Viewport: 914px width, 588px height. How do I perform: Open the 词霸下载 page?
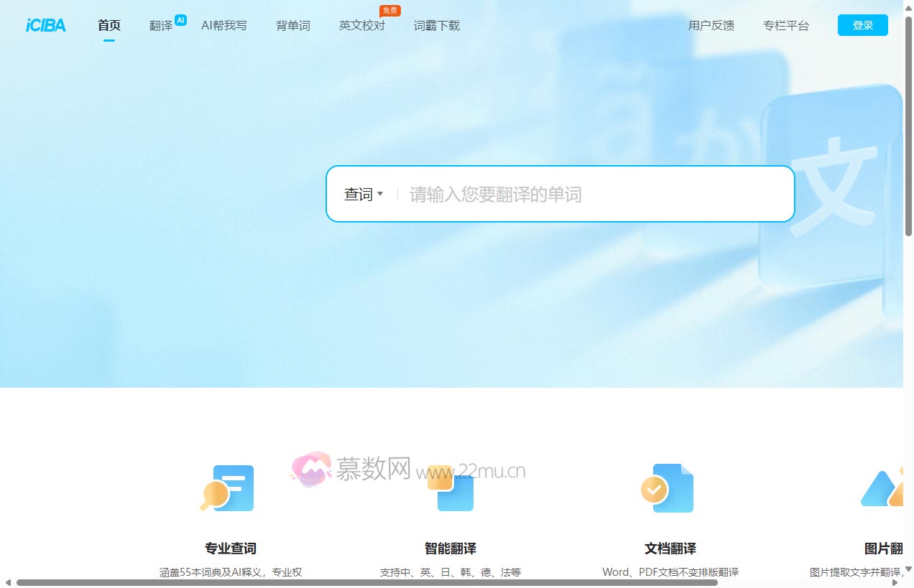(x=437, y=26)
